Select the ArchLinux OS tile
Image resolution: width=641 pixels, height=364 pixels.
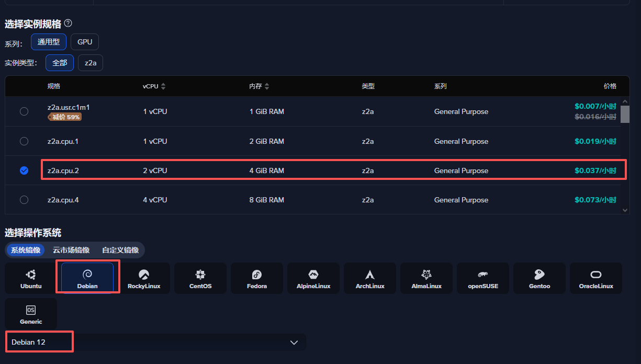coord(370,278)
